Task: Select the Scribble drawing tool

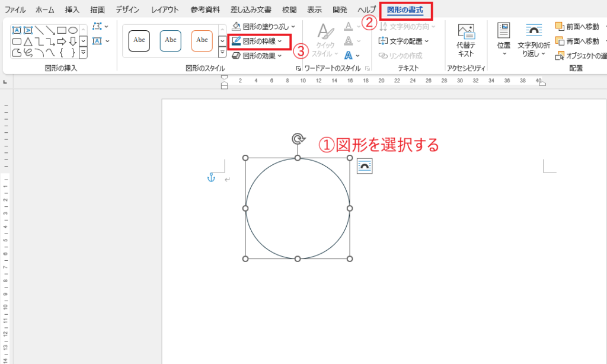Action: coord(28,53)
